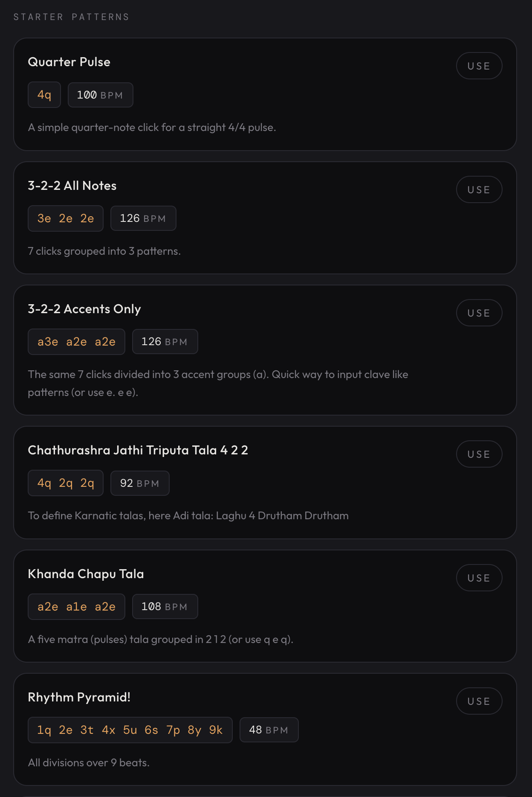Click the 92 BPM tempo badge

[x=139, y=483]
